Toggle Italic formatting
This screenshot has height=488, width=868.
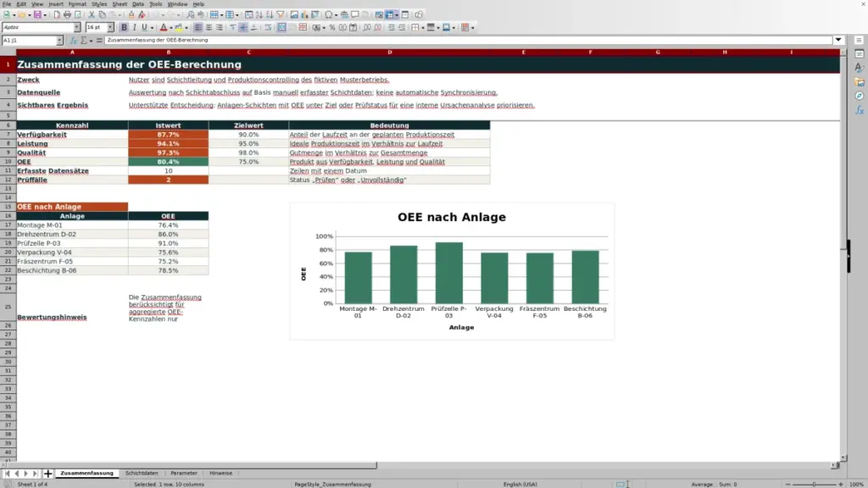tap(135, 28)
